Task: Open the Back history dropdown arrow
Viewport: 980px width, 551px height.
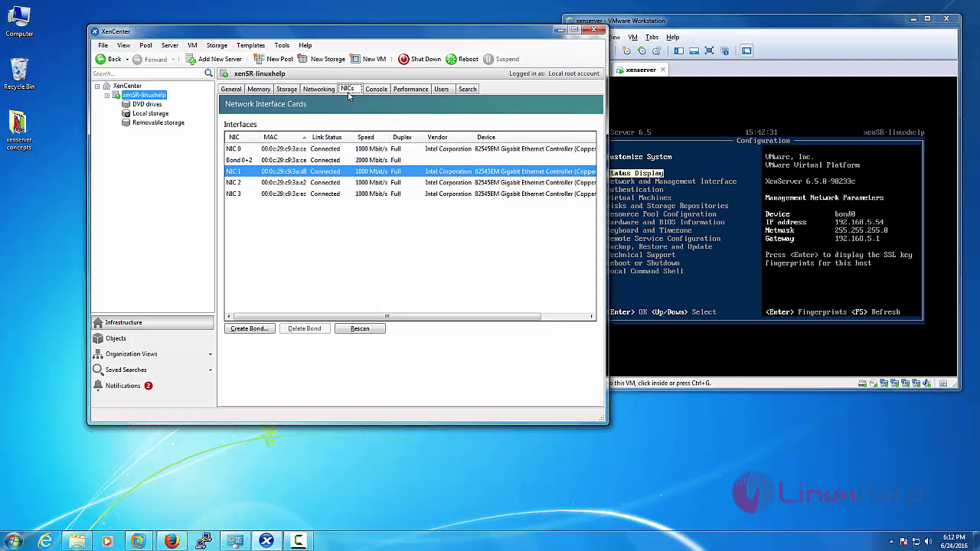Action: [127, 59]
